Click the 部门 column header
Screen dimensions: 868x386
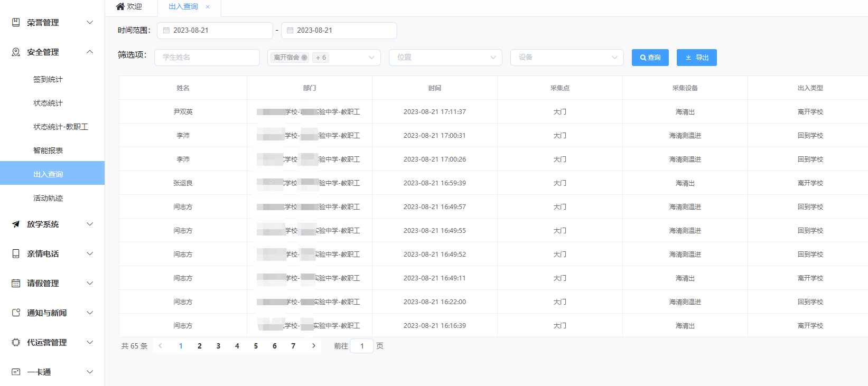(x=310, y=88)
